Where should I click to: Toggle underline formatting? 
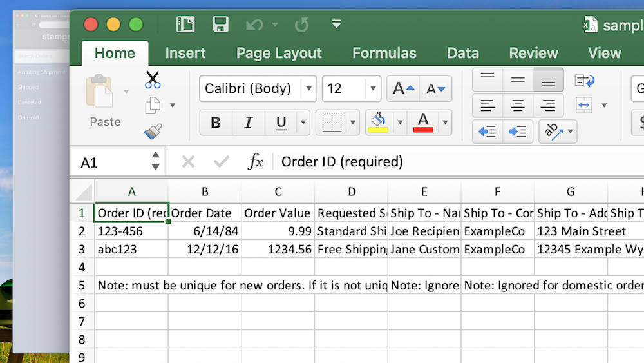click(281, 123)
